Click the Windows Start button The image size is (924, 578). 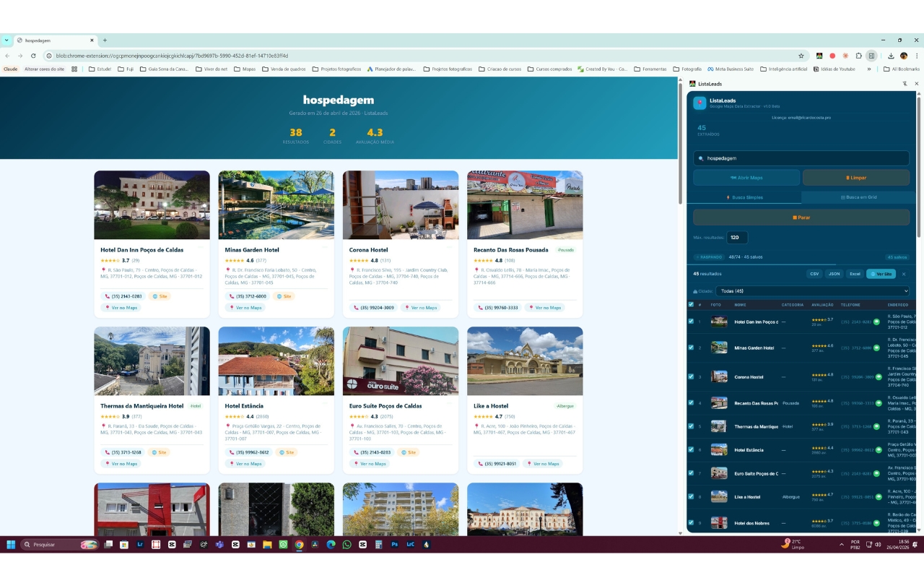point(11,544)
